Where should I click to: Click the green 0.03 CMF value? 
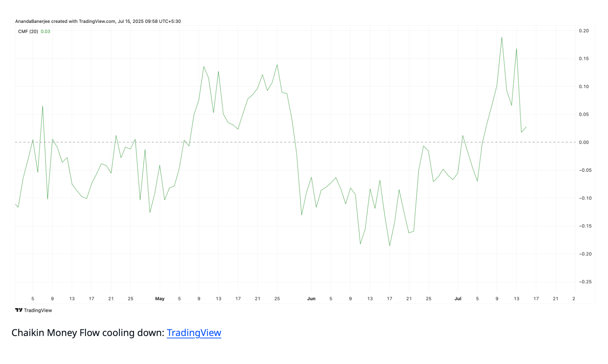[45, 32]
